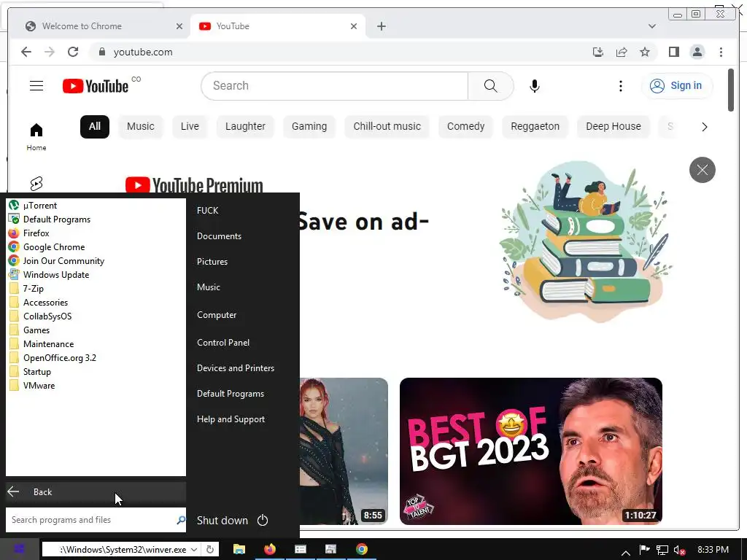Image resolution: width=747 pixels, height=560 pixels.
Task: Open Chrome's three-dot menu
Action: point(721,52)
